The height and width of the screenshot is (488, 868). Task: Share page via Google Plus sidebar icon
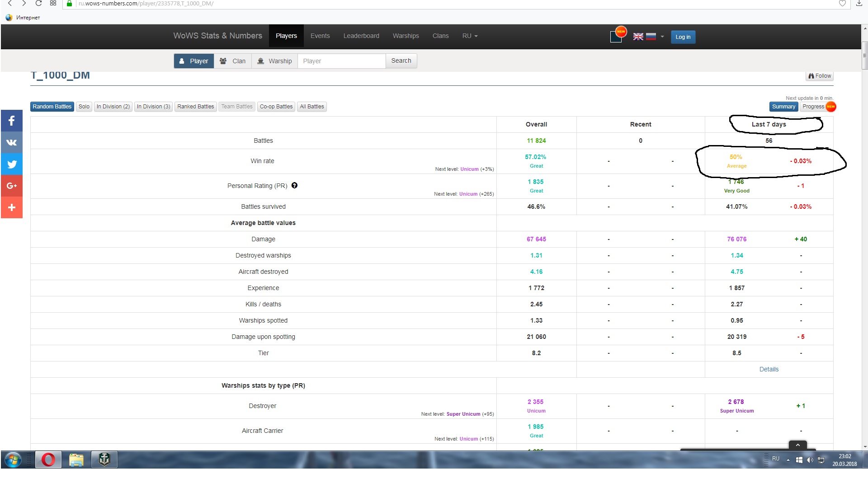pos(12,186)
